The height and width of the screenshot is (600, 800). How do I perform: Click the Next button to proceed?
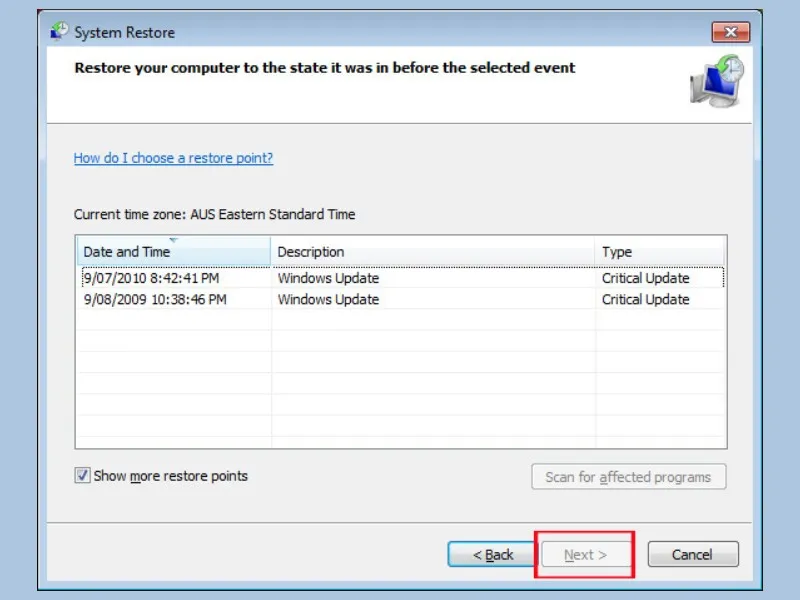point(585,555)
